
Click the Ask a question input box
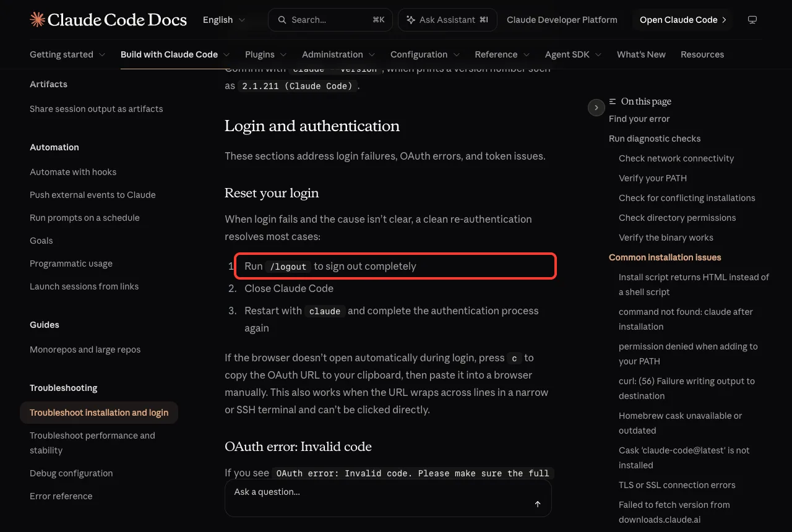click(x=388, y=498)
